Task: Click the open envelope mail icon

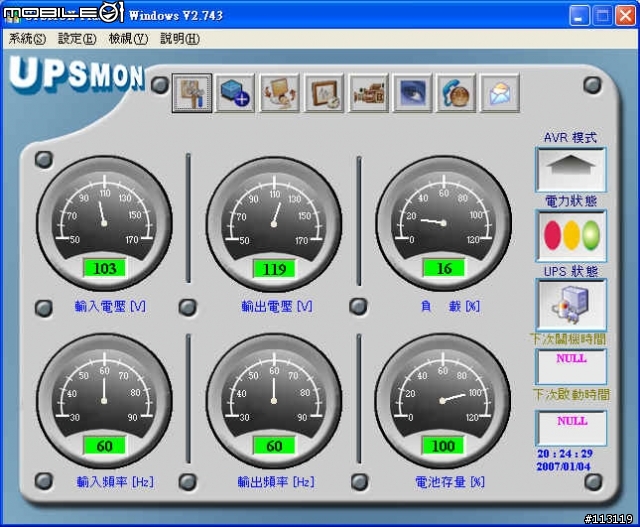Action: (500, 93)
